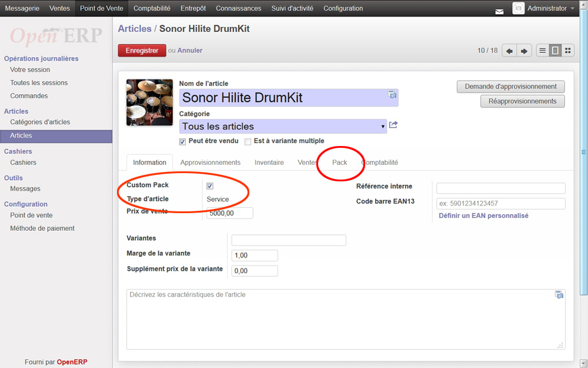This screenshot has height=368, width=588.
Task: Uncheck the Custom Pack checkbox
Action: tap(210, 186)
